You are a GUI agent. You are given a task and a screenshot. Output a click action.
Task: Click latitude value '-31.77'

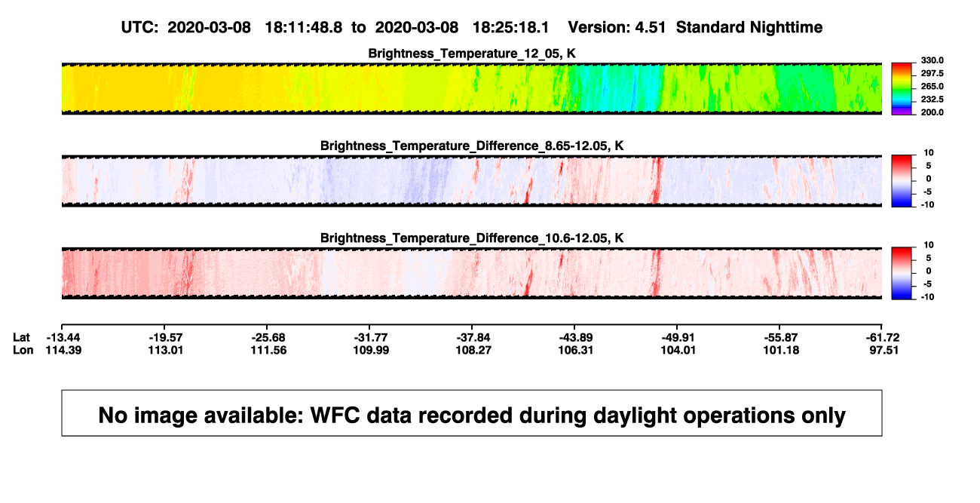(x=369, y=337)
